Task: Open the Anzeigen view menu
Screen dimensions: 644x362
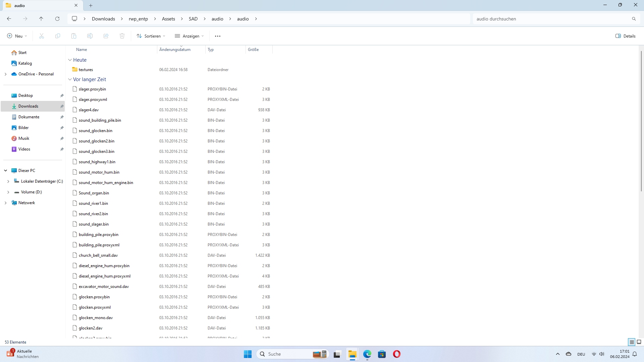Action: 189,36
